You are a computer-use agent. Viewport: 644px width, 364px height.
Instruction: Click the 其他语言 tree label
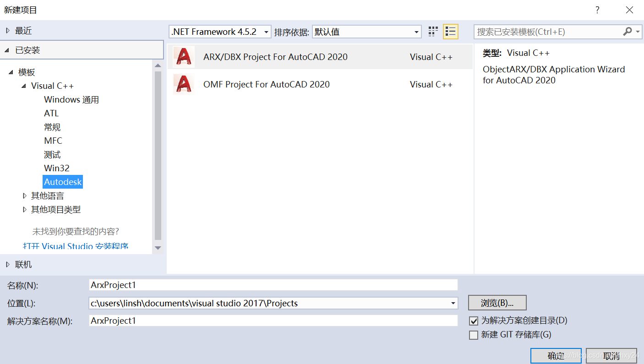tap(48, 196)
